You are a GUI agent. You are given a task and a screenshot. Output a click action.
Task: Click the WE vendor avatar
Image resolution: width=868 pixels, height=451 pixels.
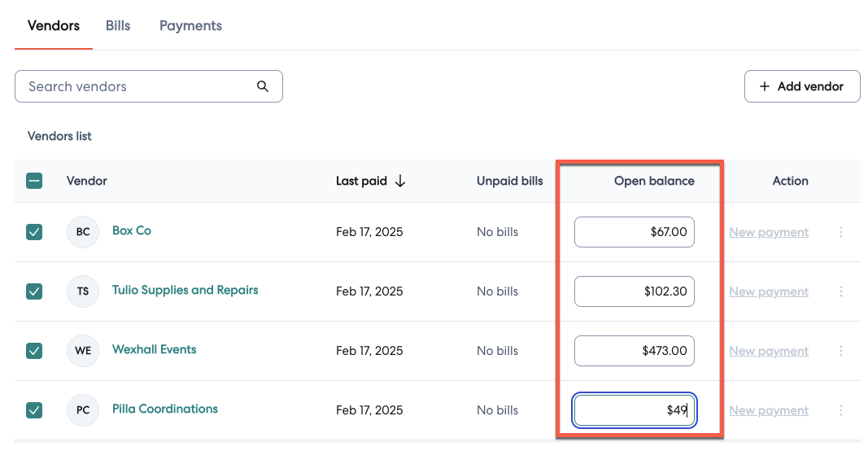(83, 351)
